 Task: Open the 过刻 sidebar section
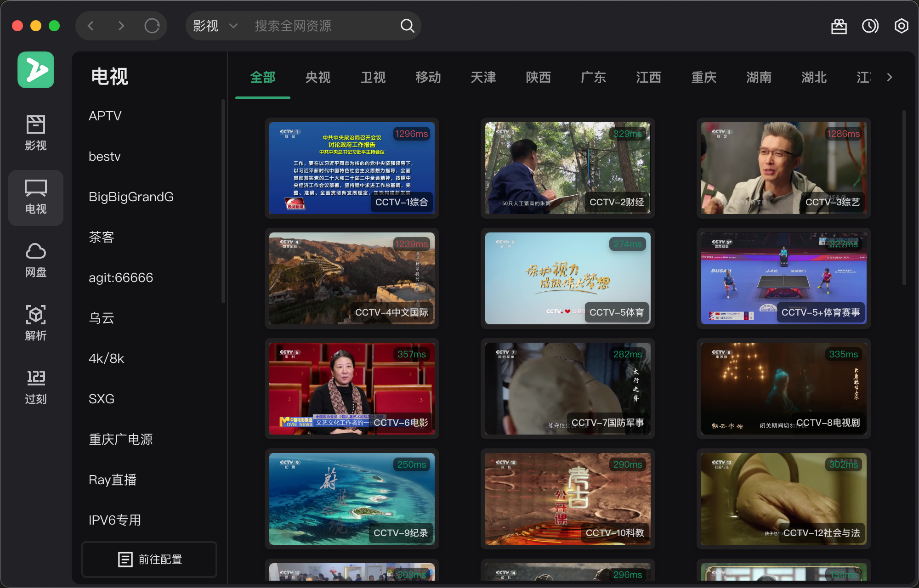point(36,387)
